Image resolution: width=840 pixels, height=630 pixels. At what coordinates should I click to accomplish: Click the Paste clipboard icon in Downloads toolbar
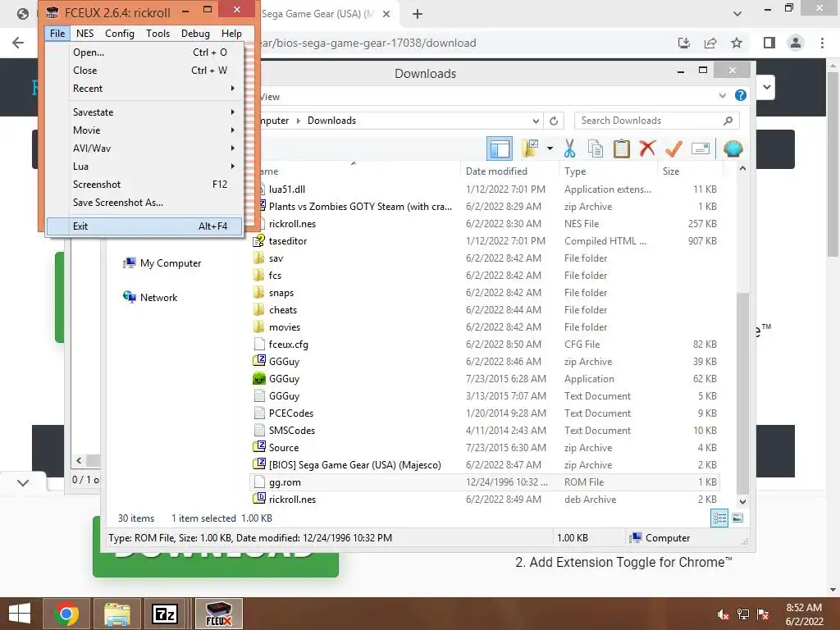click(x=622, y=148)
